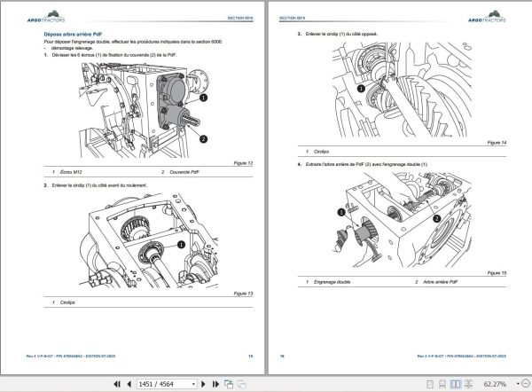Click the next view navigation icon
Viewport: 532px width, 392px height.
[x=241, y=384]
